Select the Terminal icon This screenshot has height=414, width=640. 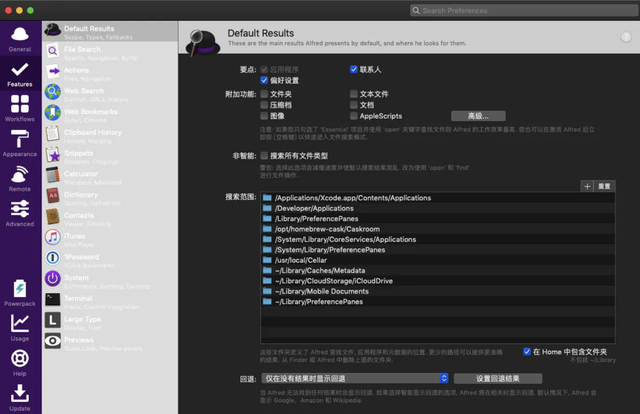point(53,300)
